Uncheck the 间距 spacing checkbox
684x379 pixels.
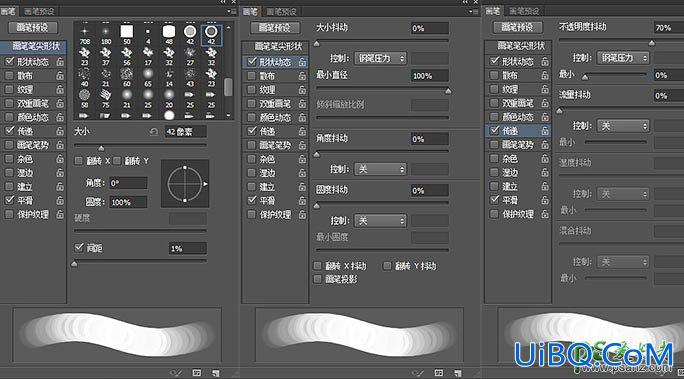tap(79, 247)
